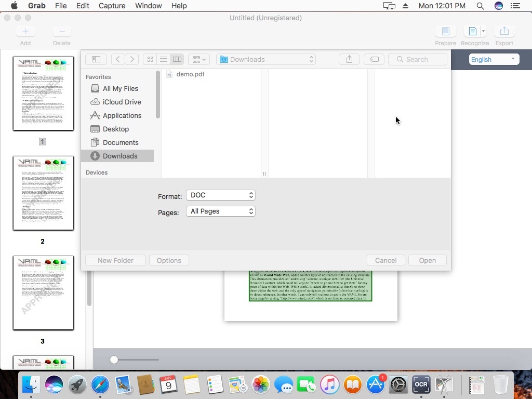Image resolution: width=532 pixels, height=399 pixels.
Task: Click the Siri icon in menu bar
Action: point(498,6)
